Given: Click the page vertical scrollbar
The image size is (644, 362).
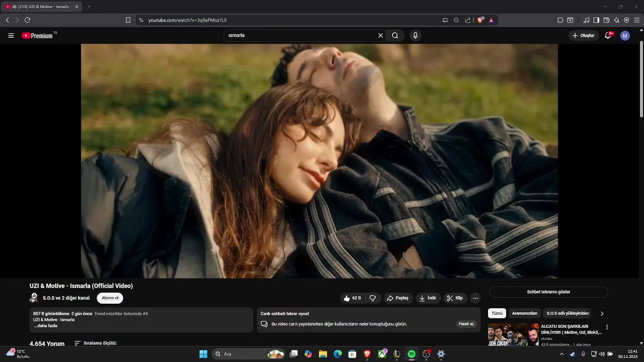Looking at the screenshot, I should pyautogui.click(x=641, y=80).
